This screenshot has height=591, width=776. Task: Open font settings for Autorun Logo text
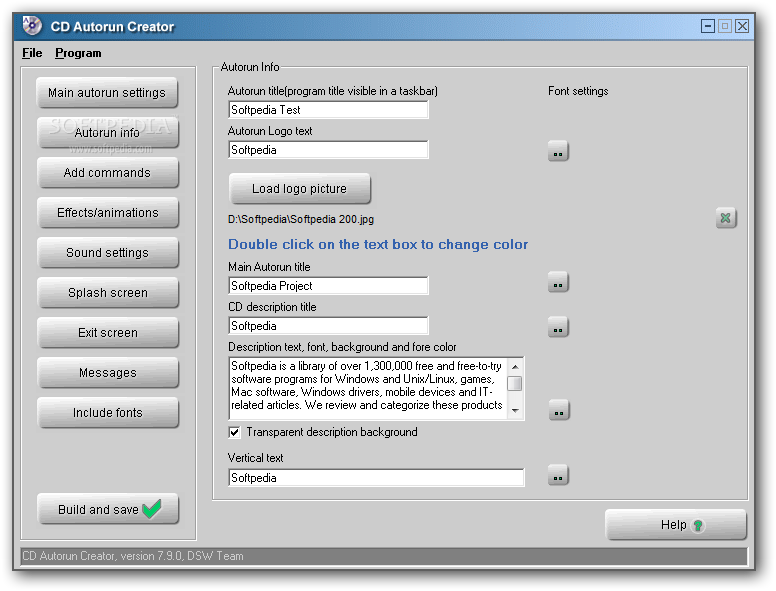(558, 151)
